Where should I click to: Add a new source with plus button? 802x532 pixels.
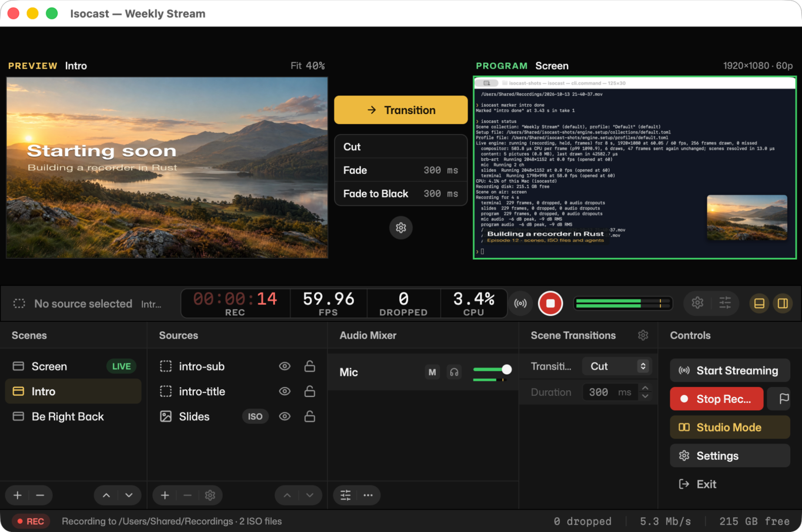pos(165,495)
